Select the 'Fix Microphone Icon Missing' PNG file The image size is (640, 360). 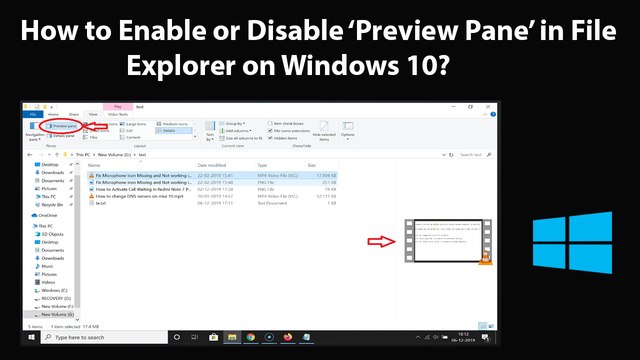[x=212, y=182]
